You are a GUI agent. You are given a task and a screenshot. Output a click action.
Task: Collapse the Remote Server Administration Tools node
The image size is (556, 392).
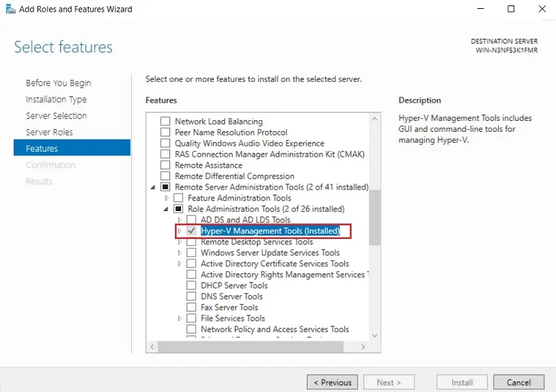(152, 187)
